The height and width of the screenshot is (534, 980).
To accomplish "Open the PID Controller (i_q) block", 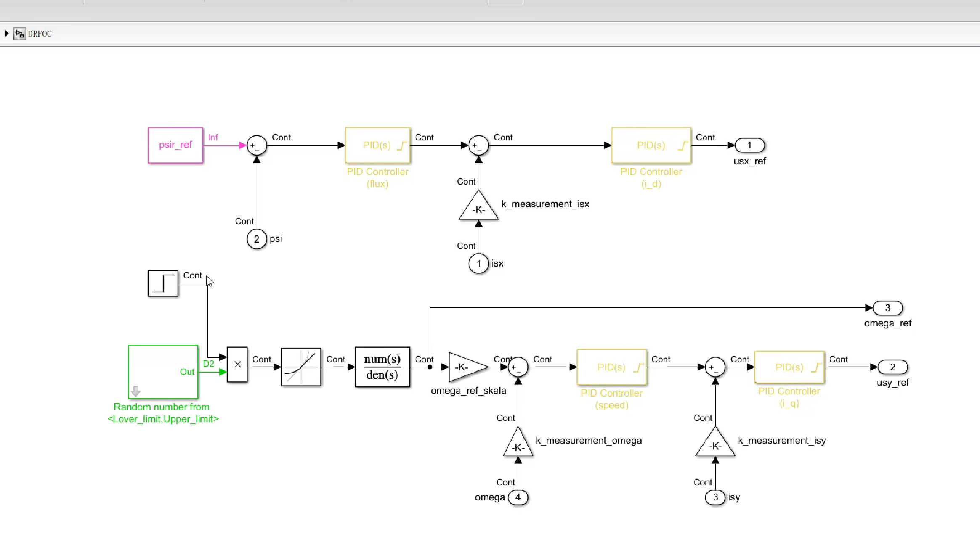I will [789, 367].
